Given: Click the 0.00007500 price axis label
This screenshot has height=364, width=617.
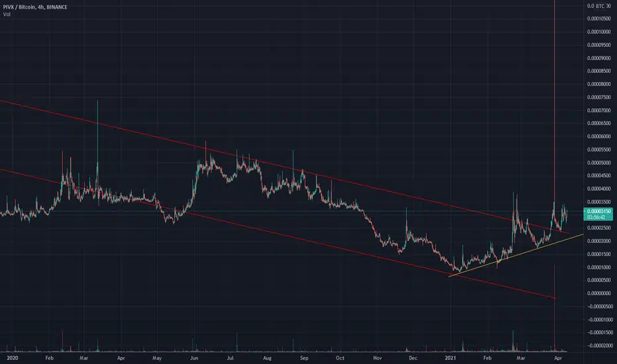Looking at the screenshot, I should coord(599,97).
